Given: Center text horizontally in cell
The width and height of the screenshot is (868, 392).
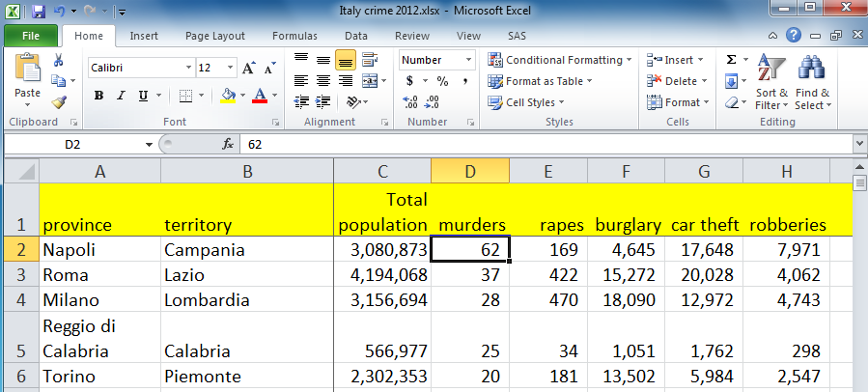Looking at the screenshot, I should [x=323, y=81].
